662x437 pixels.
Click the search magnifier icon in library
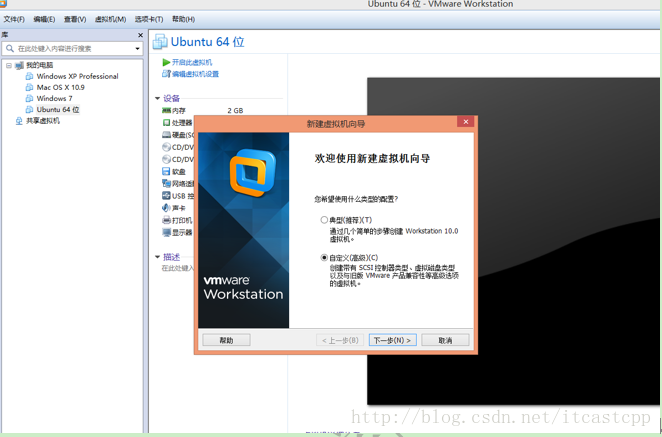coord(10,49)
